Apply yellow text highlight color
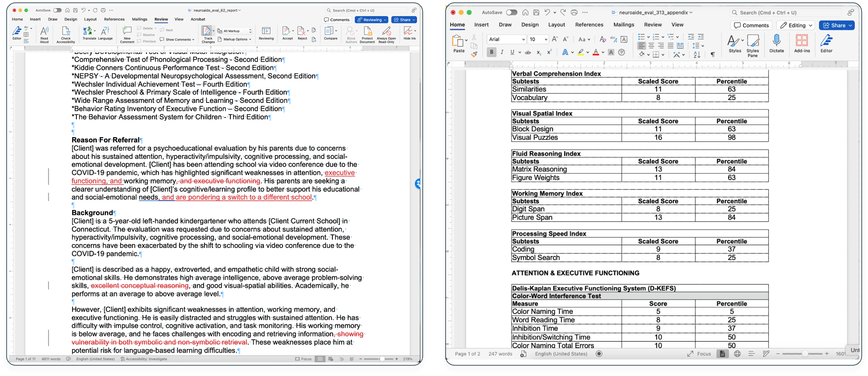Screen dimensions: 868x376 tap(580, 52)
